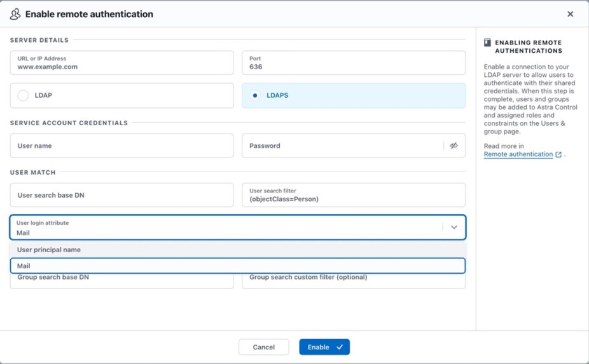Click the book icon in help panel
The image size is (589, 364).
pos(487,43)
